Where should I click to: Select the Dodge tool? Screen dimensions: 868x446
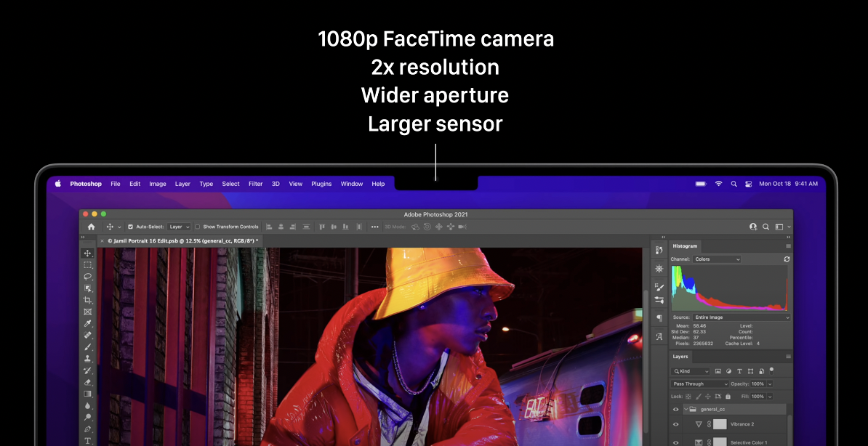pos(87,417)
